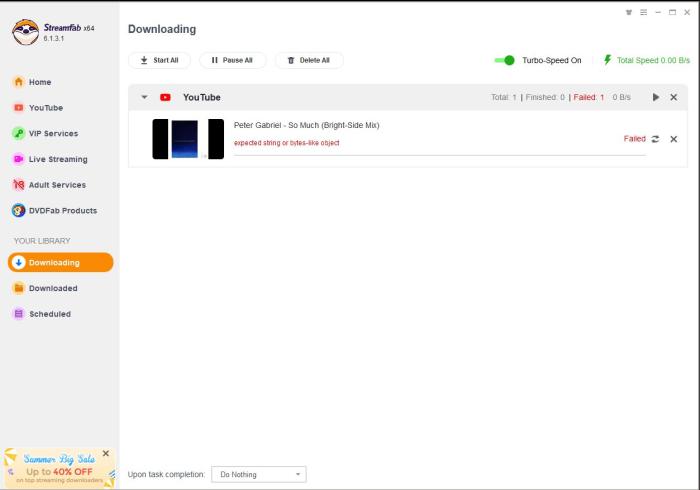Screen dimensions: 700x490
Task: Retry the failed Peter Gabriel download
Action: pyautogui.click(x=655, y=139)
